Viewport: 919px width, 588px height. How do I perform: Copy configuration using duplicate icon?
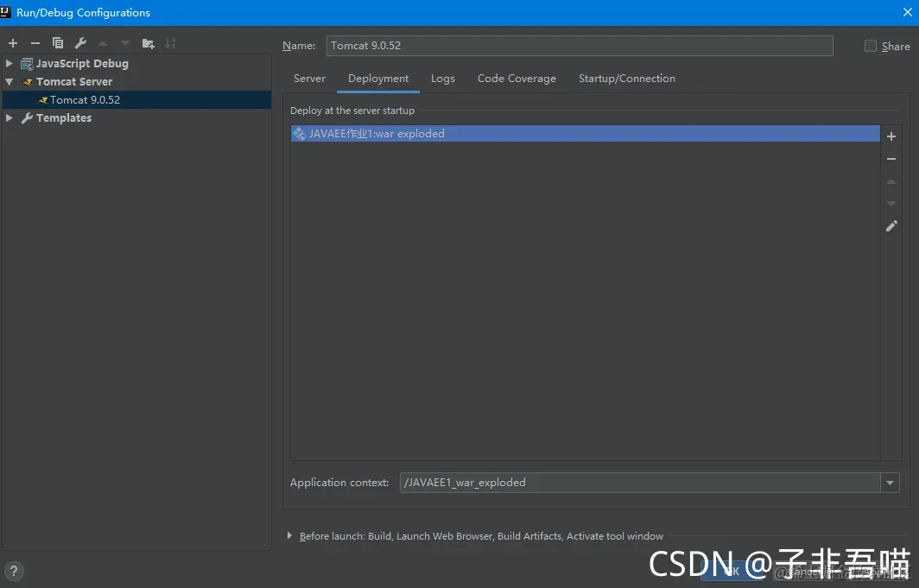point(57,43)
